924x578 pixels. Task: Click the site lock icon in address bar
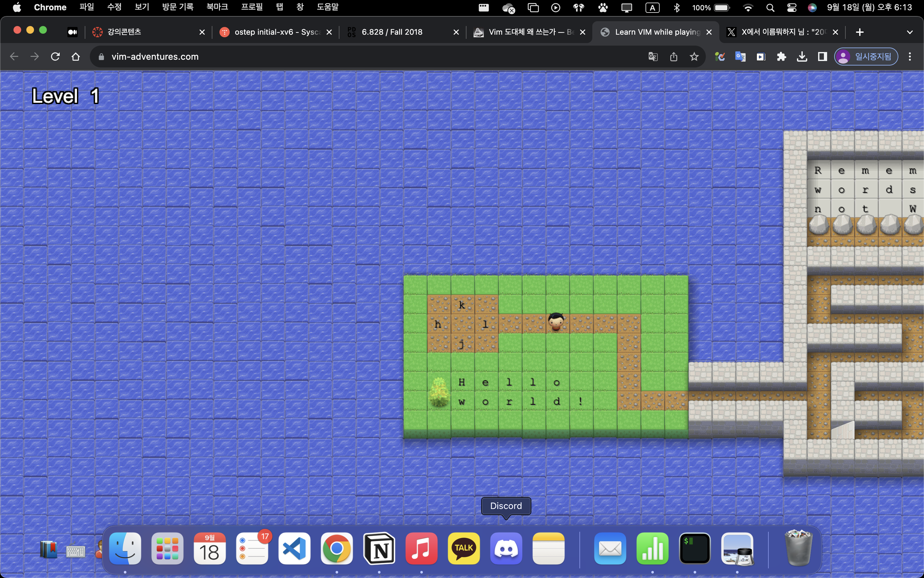101,57
